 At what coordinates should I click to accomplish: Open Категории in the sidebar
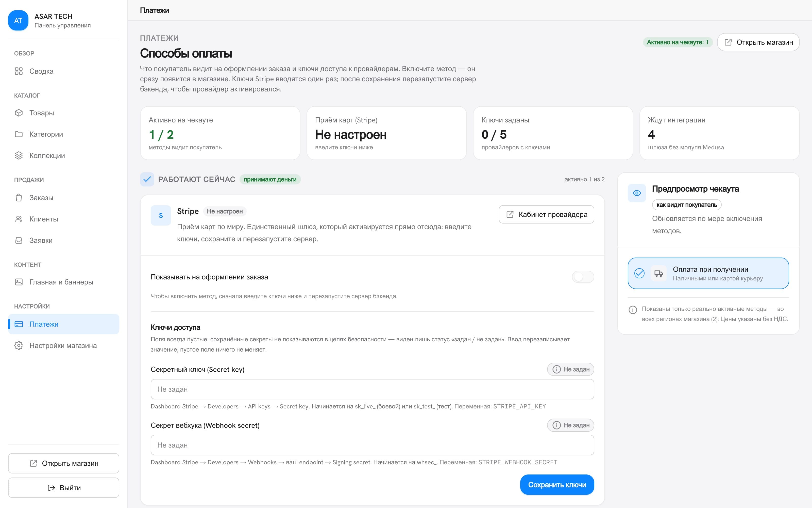click(63, 134)
